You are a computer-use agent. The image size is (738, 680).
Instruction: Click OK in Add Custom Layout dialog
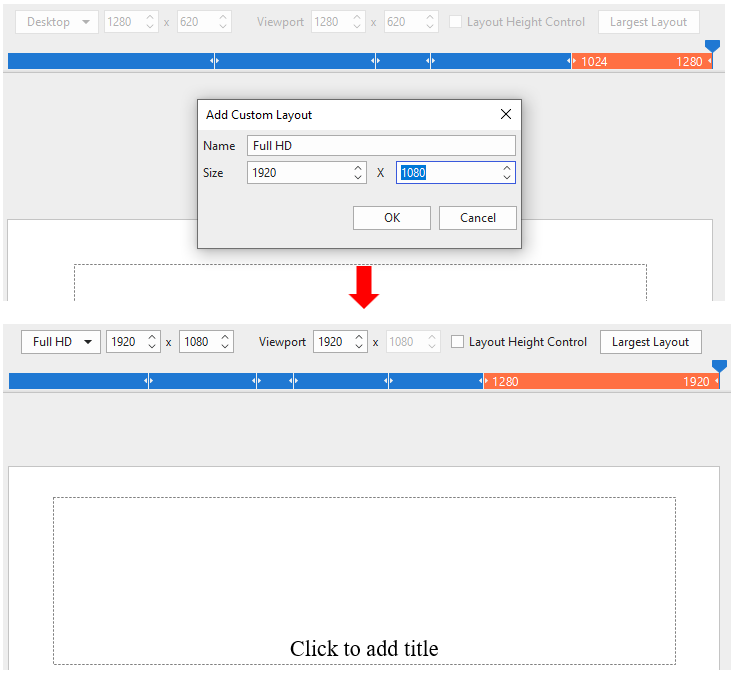pos(391,218)
